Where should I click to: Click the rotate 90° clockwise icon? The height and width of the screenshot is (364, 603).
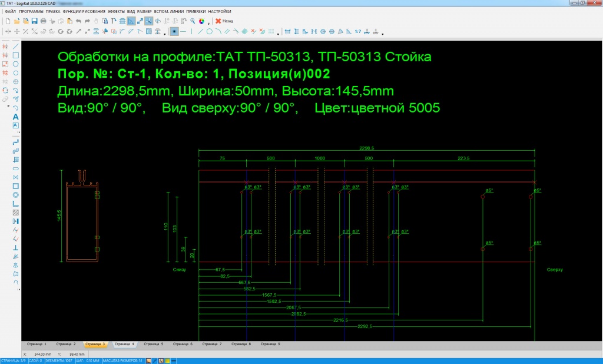pyautogui.click(x=42, y=32)
